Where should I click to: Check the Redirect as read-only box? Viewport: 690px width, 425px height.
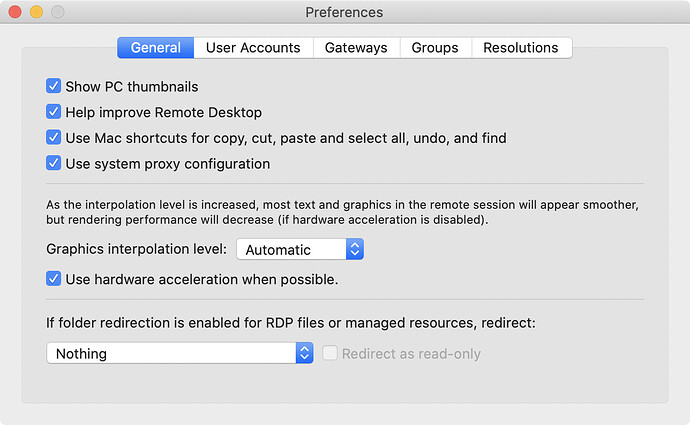(329, 353)
